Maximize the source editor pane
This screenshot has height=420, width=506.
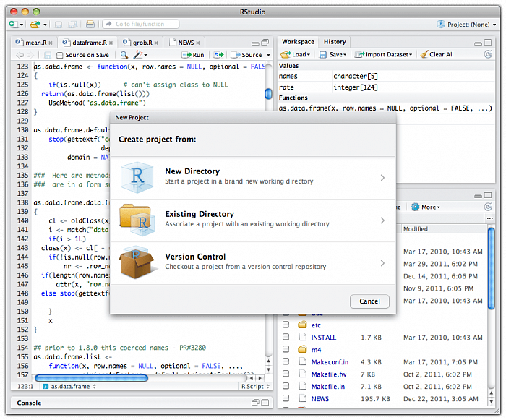click(265, 43)
